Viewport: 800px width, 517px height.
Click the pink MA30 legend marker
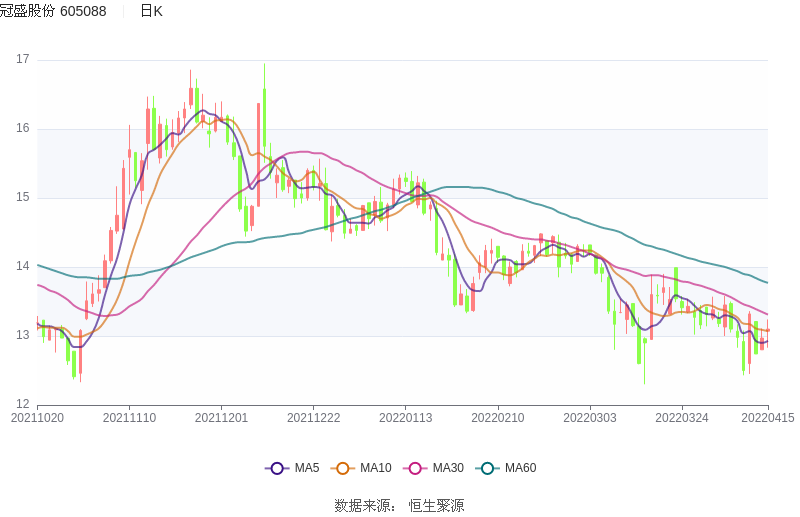coord(416,468)
